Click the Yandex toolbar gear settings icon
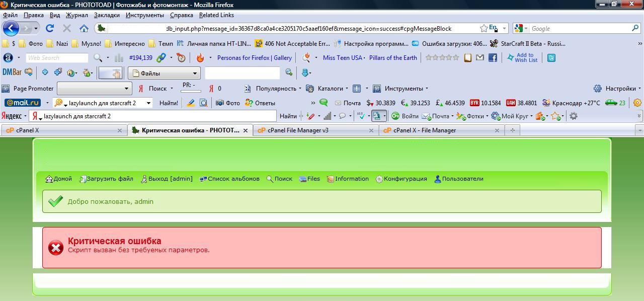This screenshot has width=644, height=301. pyautogui.click(x=573, y=116)
